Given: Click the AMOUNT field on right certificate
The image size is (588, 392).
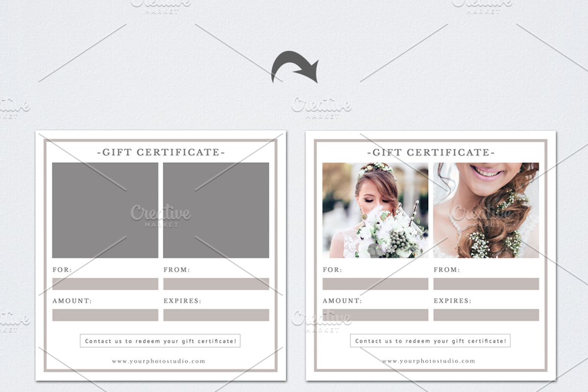Looking at the screenshot, I should [375, 315].
